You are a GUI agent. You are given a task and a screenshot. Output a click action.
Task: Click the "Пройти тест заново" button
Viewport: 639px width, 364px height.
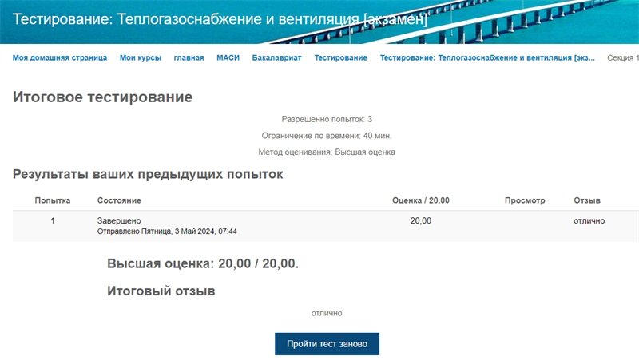327,344
